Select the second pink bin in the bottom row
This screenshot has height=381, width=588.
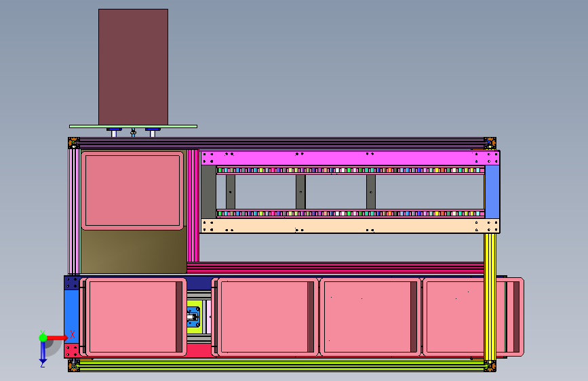click(x=264, y=317)
